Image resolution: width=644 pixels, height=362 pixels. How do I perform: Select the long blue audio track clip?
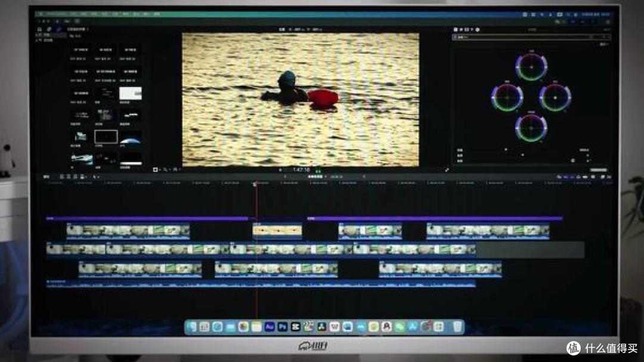coord(261,283)
